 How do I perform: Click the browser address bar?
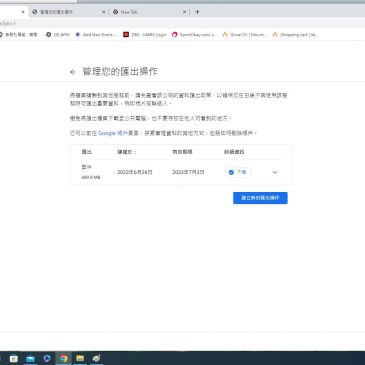click(182, 24)
